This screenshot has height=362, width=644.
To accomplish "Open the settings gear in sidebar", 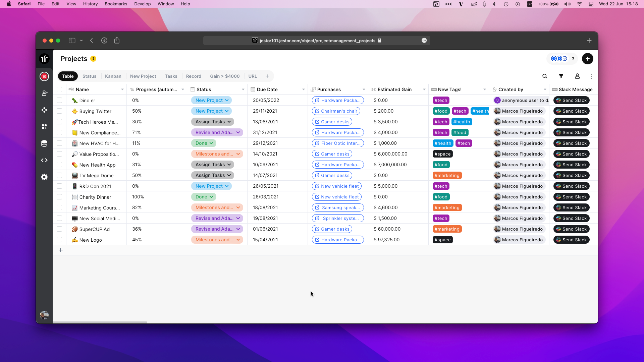I will click(x=44, y=177).
